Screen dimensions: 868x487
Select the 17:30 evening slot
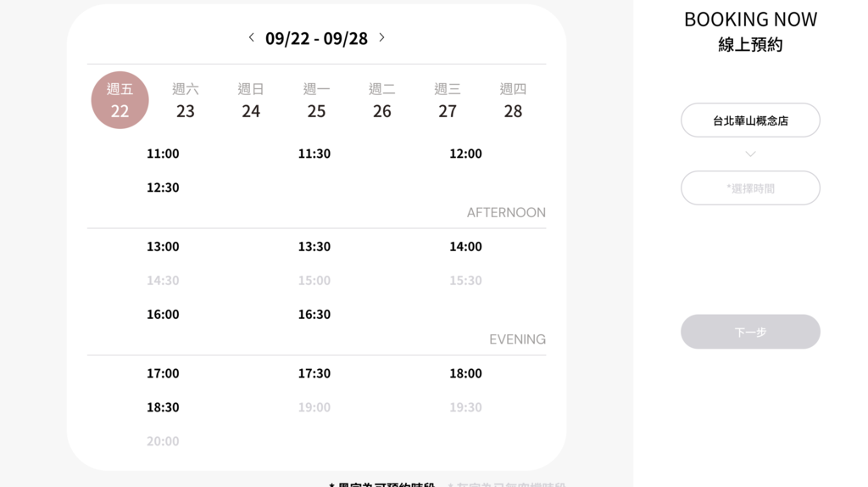(314, 373)
